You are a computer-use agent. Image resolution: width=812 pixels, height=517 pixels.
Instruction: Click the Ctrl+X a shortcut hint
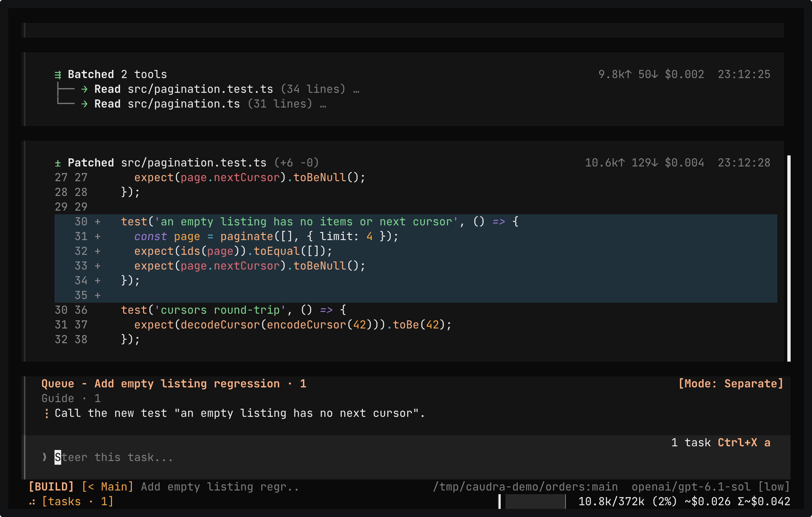tap(744, 443)
